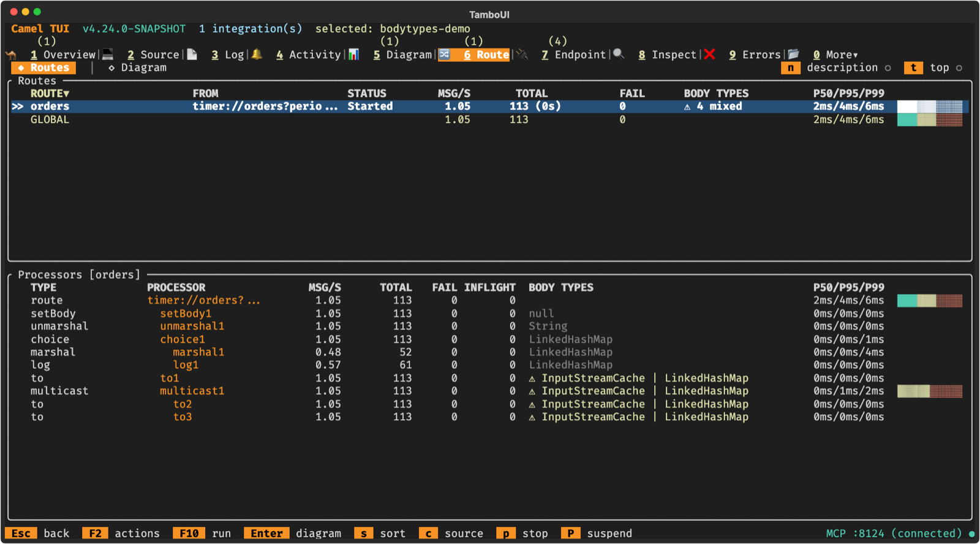Toggle the description option
The image size is (980, 544).
[836, 68]
